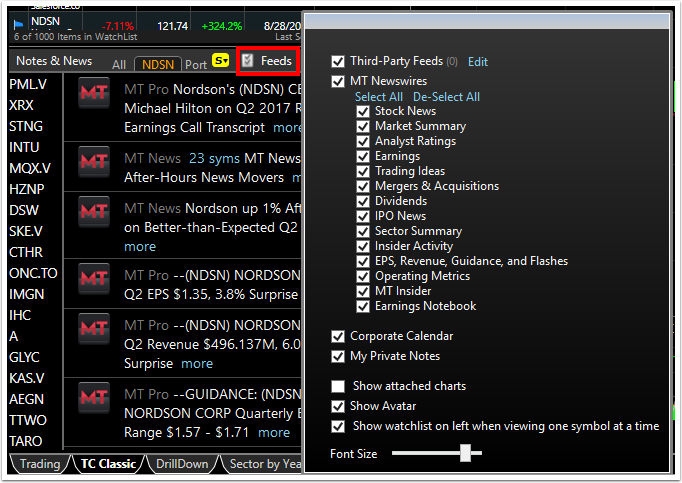682x483 pixels.
Task: Click De-Select All under MT Newswires
Action: tap(446, 97)
